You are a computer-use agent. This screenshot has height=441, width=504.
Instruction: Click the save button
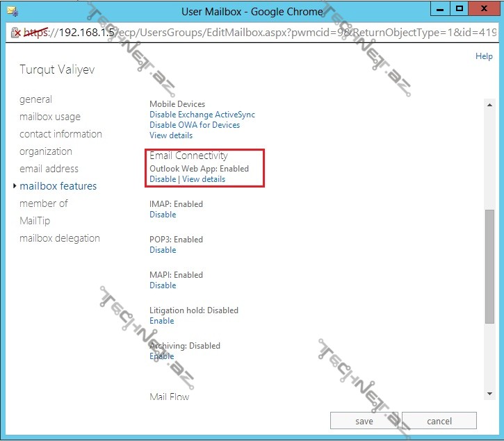point(364,421)
